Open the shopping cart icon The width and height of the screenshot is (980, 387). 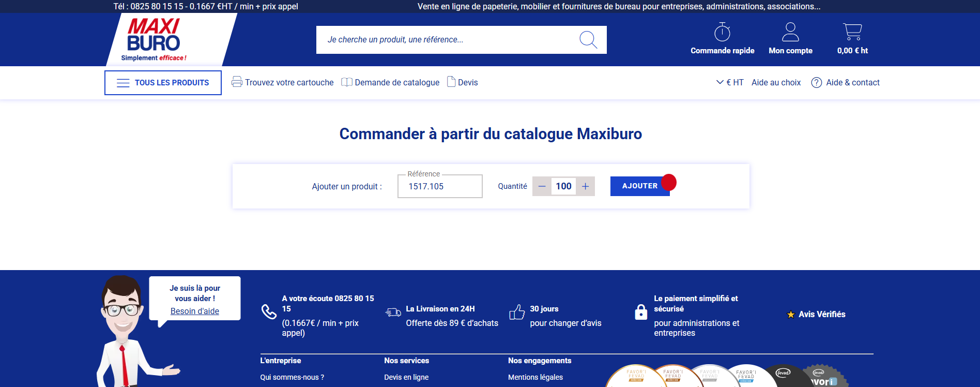[852, 32]
